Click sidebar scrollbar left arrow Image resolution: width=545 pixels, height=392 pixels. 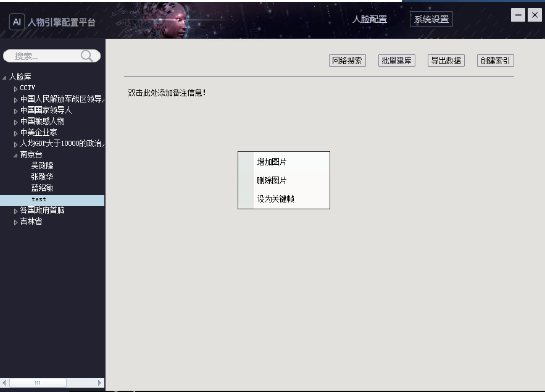4,383
